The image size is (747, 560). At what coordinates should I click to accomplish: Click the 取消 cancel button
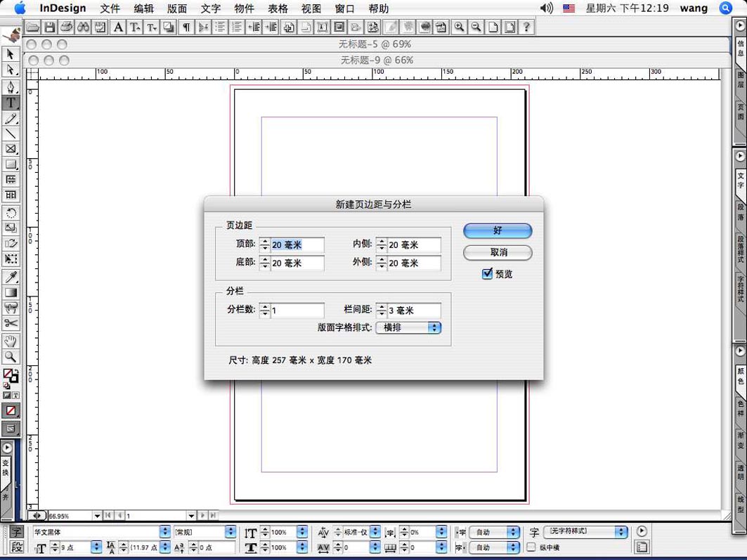point(498,252)
